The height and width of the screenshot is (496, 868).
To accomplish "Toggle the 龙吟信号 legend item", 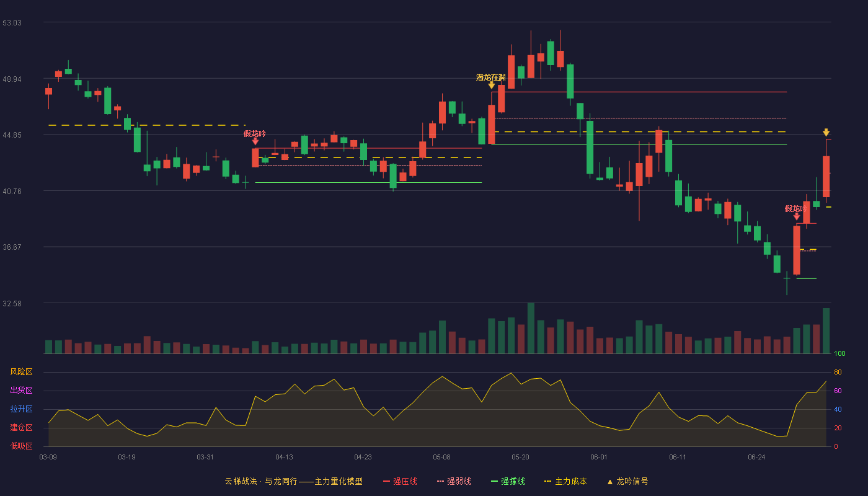I will (x=627, y=481).
